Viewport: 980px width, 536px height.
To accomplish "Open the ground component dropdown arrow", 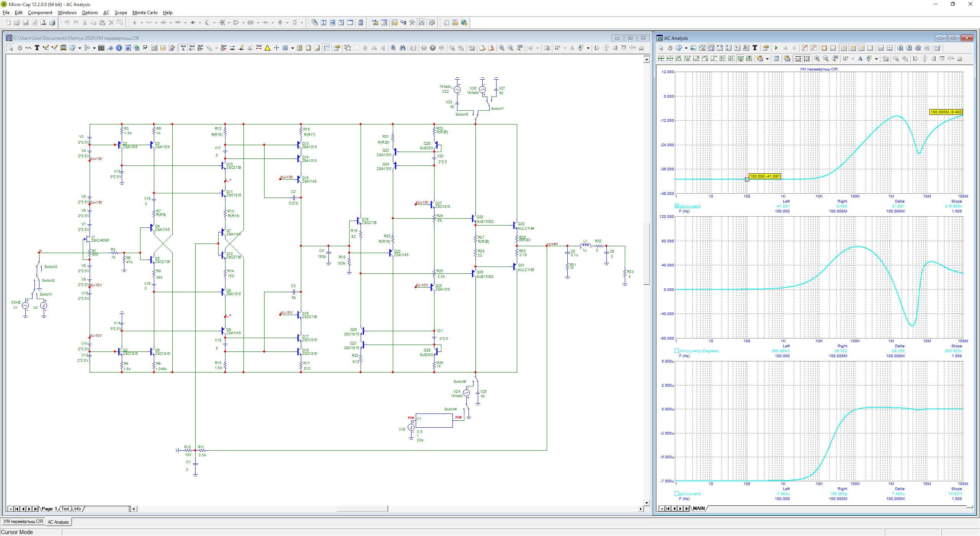I will coord(141,23).
